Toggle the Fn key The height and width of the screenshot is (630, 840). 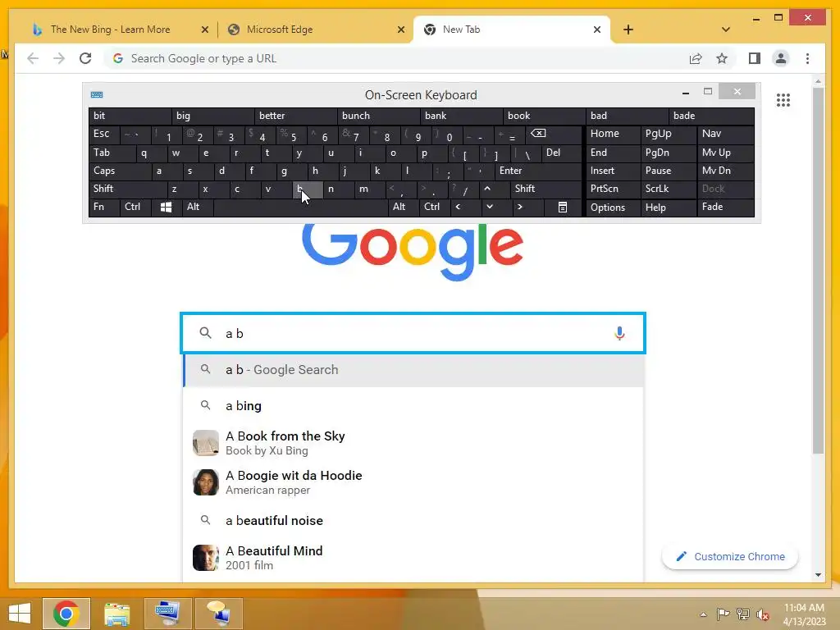pos(104,207)
